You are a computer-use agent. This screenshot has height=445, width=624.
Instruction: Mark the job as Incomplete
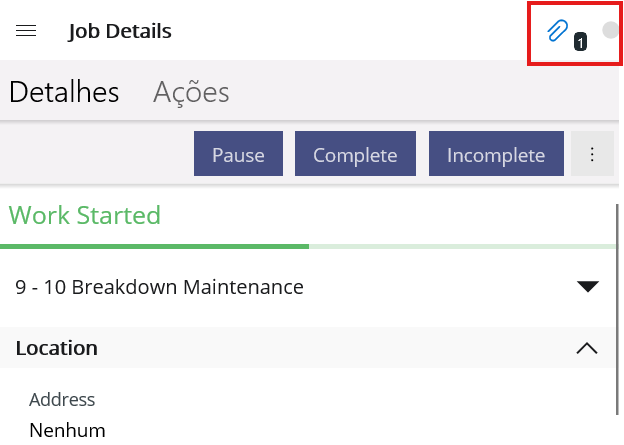(x=496, y=154)
